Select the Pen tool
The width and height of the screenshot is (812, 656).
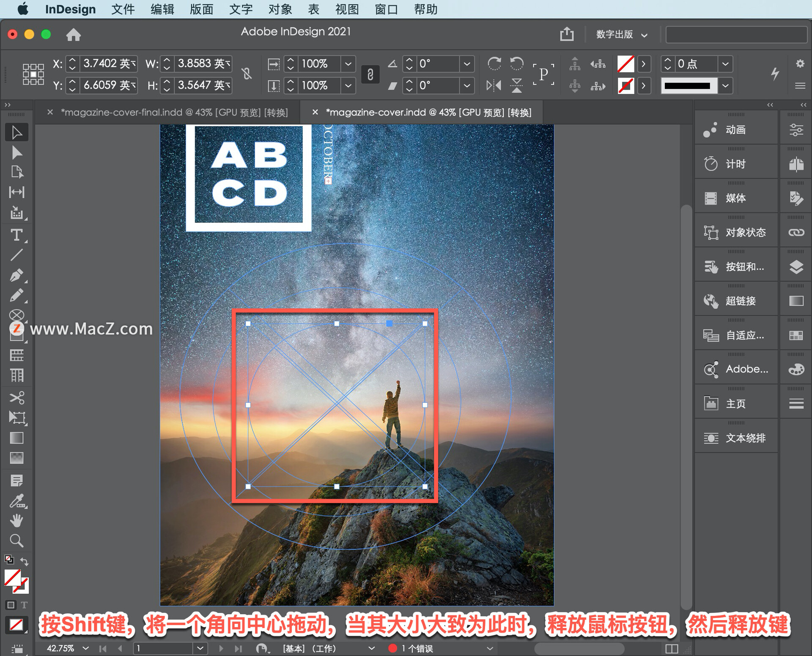[16, 275]
